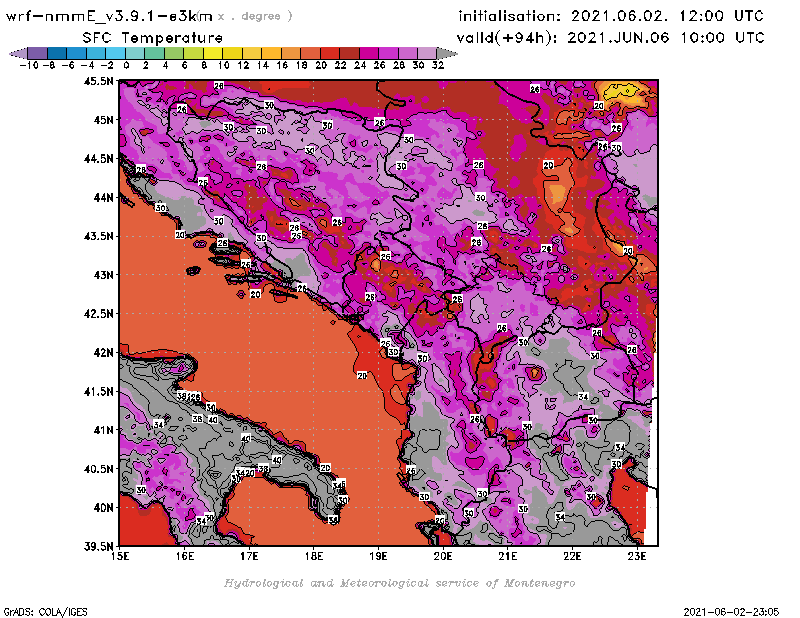The image size is (800, 618).
Task: Click the '18E' longitude axis label
Action: pos(314,556)
